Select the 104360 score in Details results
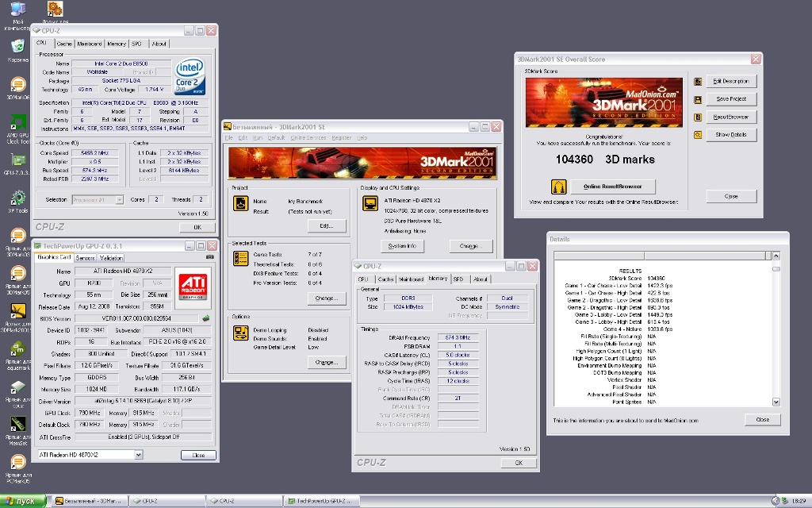 (x=656, y=279)
